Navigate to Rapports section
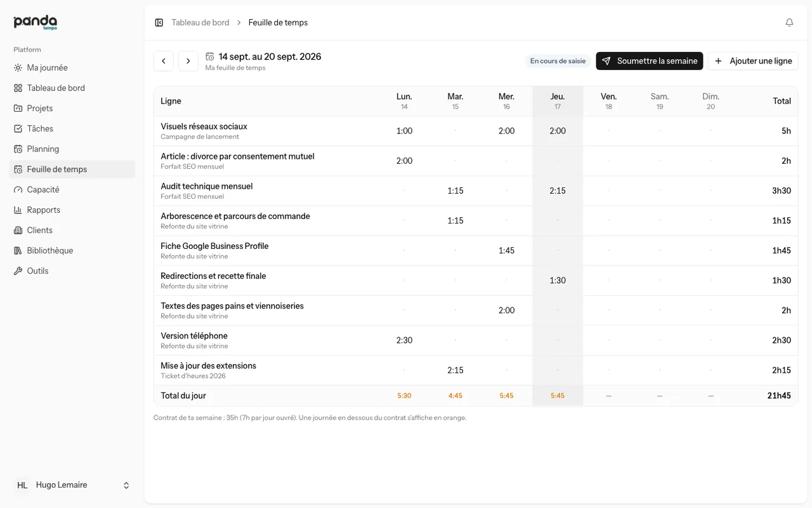This screenshot has height=508, width=812. click(x=72, y=210)
